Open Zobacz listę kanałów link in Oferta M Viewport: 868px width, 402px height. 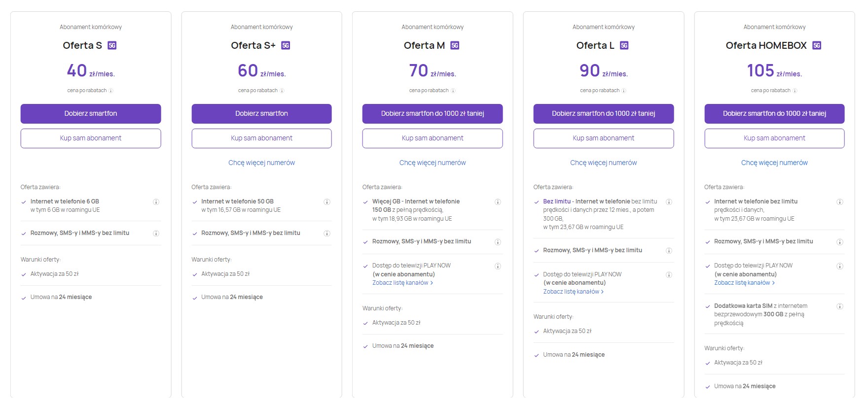tap(402, 283)
